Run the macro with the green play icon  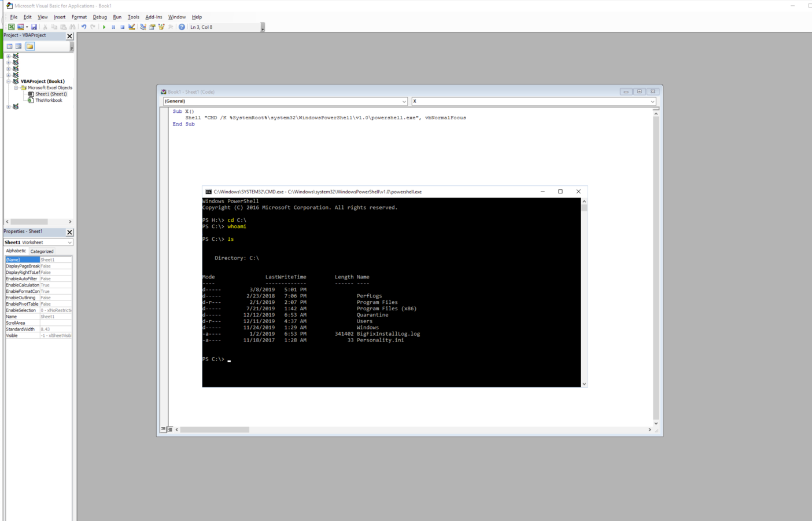point(104,27)
